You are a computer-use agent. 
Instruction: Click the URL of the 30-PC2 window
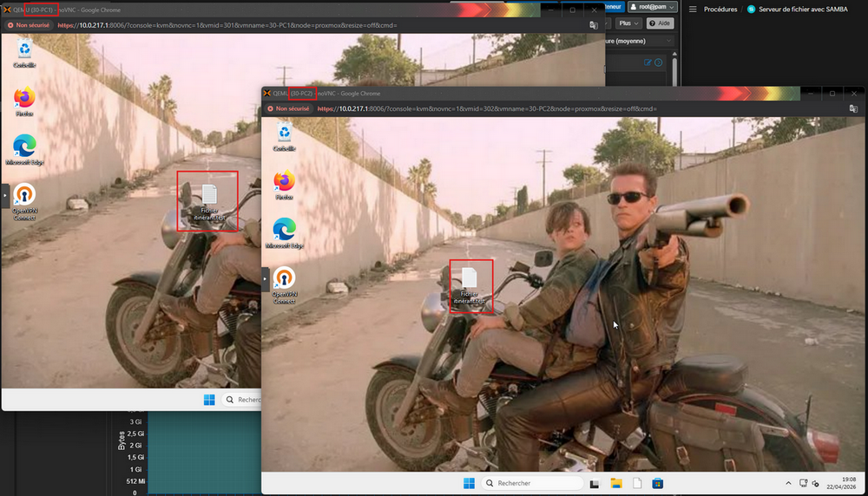tap(487, 109)
